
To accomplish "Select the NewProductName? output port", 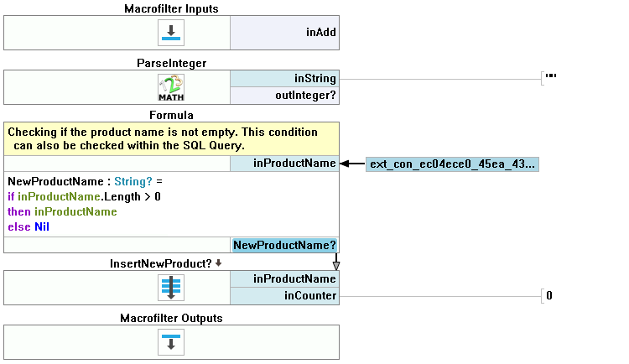I will pos(284,245).
